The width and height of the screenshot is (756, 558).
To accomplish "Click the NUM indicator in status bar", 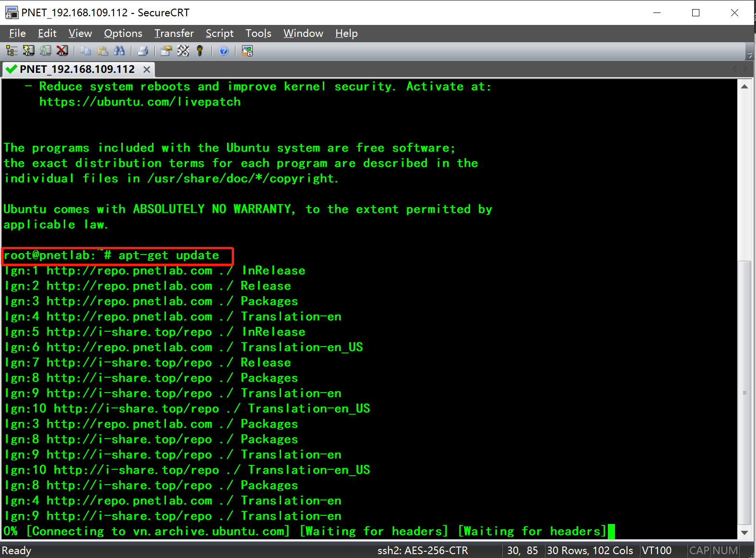I will (x=725, y=550).
